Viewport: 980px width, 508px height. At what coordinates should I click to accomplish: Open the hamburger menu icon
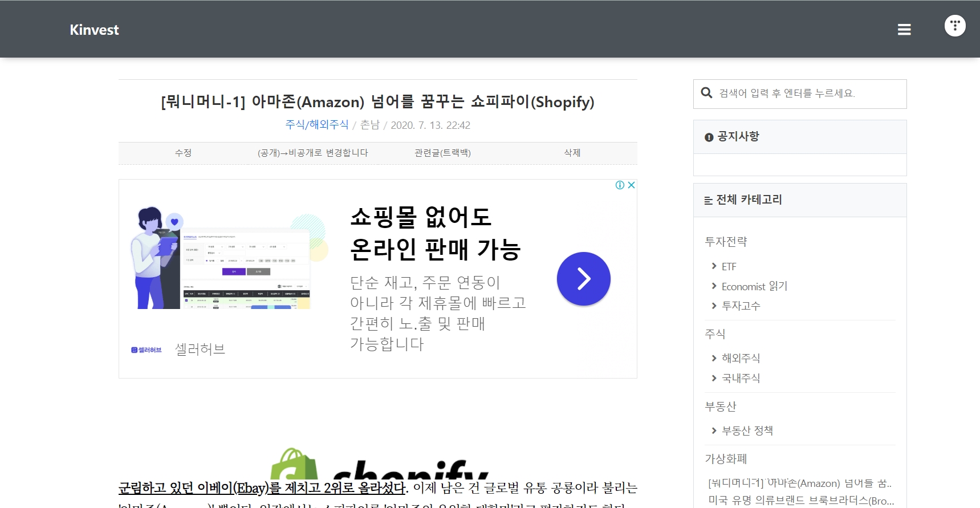(x=904, y=30)
